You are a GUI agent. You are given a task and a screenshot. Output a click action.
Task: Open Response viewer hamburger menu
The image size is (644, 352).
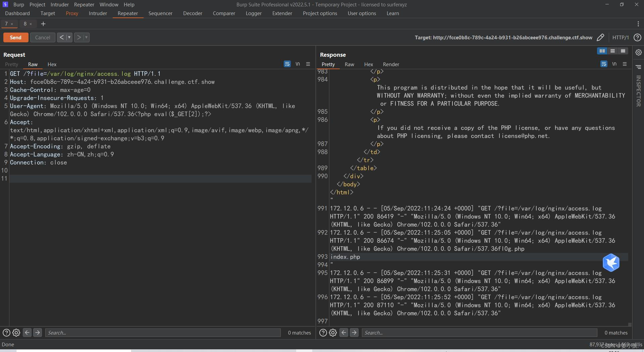625,64
